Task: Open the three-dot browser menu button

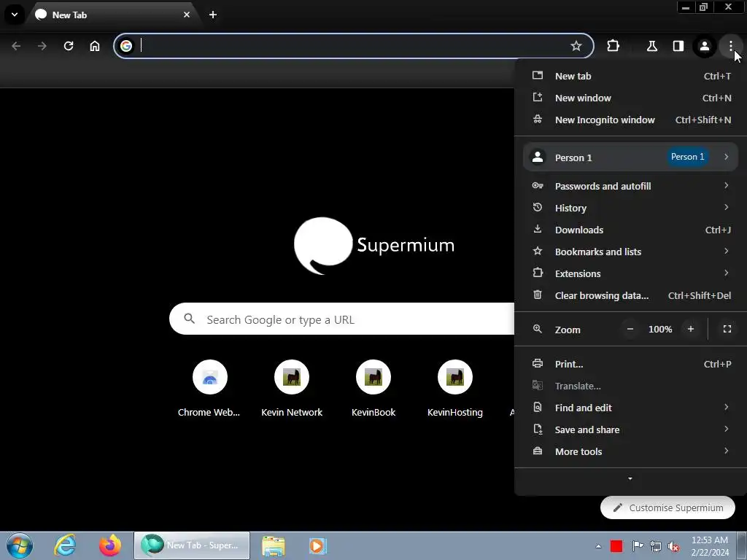Action: tap(730, 46)
